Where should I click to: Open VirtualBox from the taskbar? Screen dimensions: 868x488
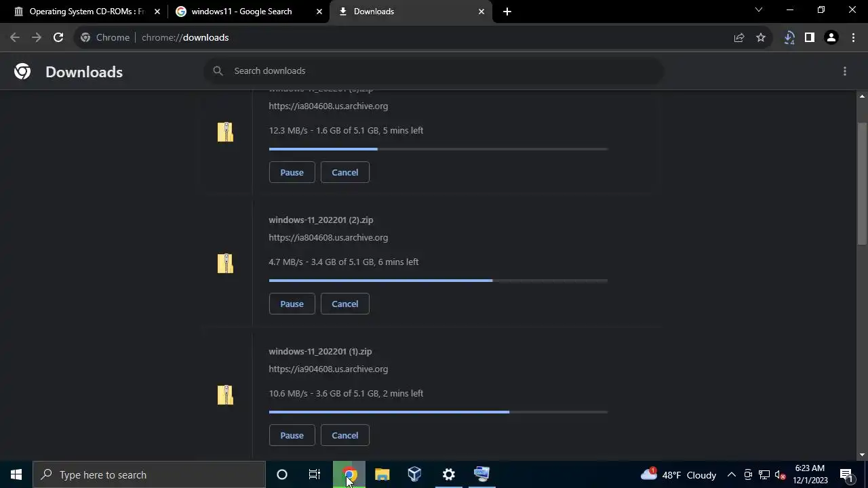414,474
